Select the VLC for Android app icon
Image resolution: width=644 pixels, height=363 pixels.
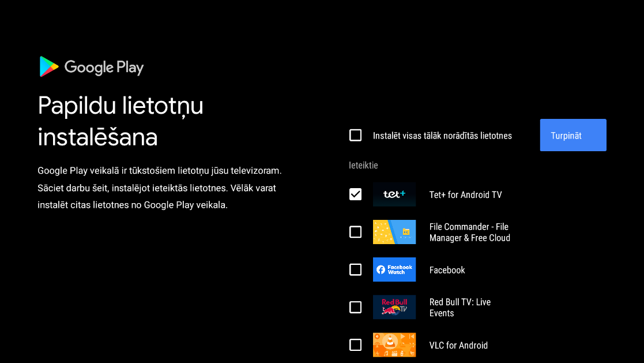pyautogui.click(x=394, y=345)
